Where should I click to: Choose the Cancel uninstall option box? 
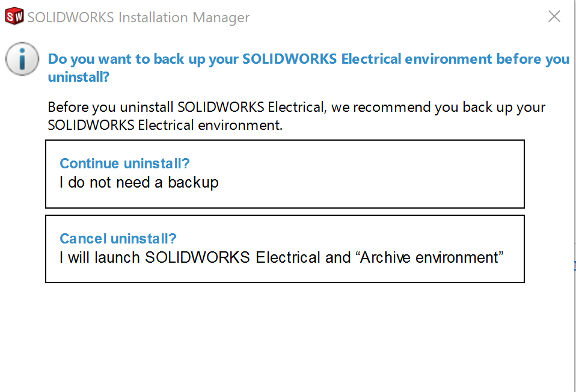(x=285, y=249)
